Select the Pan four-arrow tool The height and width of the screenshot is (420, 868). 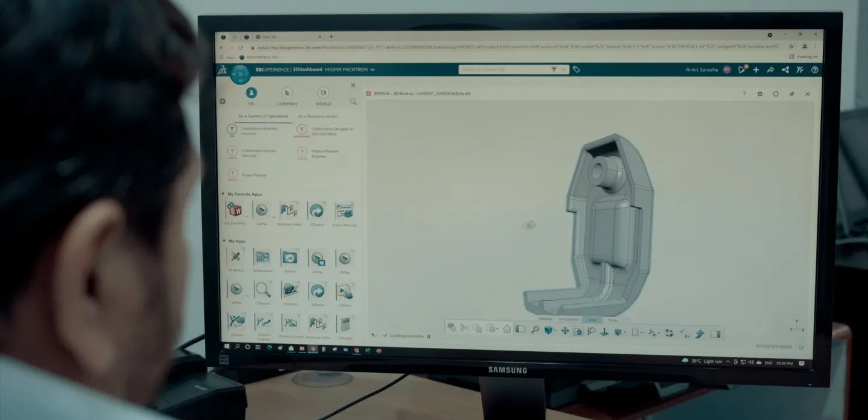[x=565, y=331]
